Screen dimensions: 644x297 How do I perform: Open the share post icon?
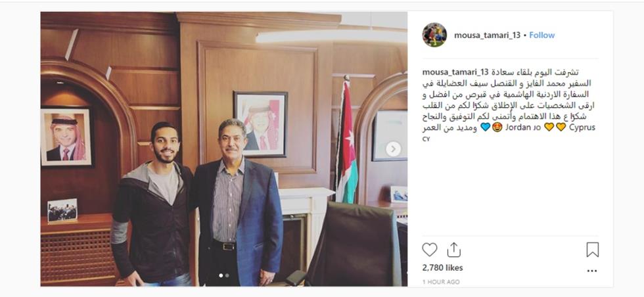coord(453,250)
